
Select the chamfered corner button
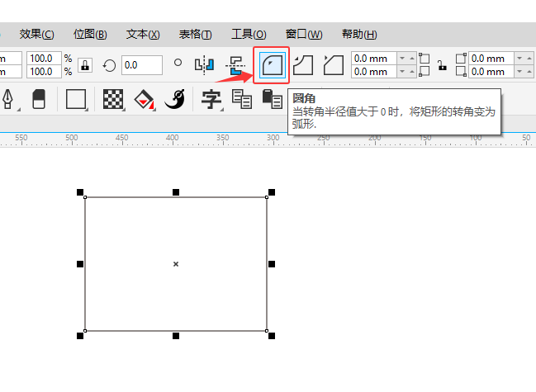click(334, 65)
